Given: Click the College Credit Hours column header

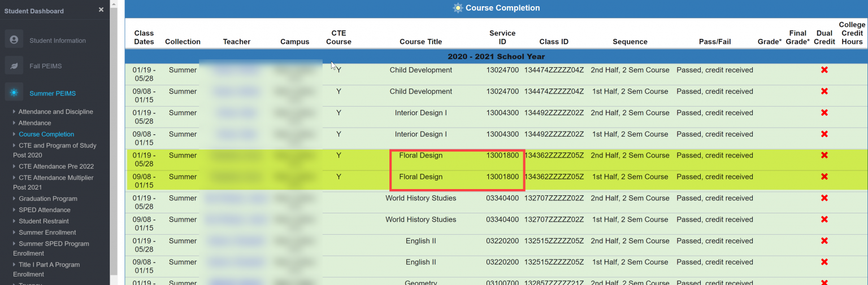Looking at the screenshot, I should click(x=852, y=33).
